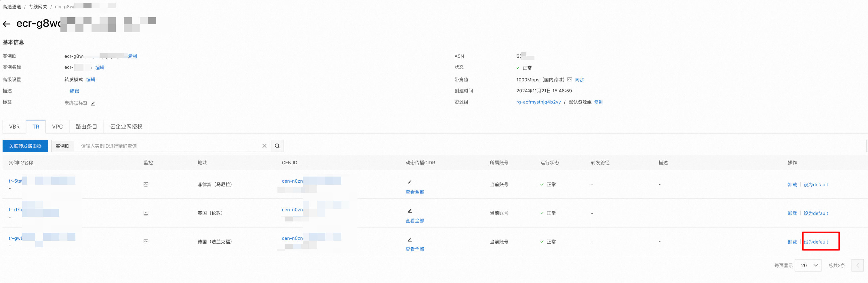868x283 pixels.
Task: Click 设为default in the Manila row
Action: (816, 185)
